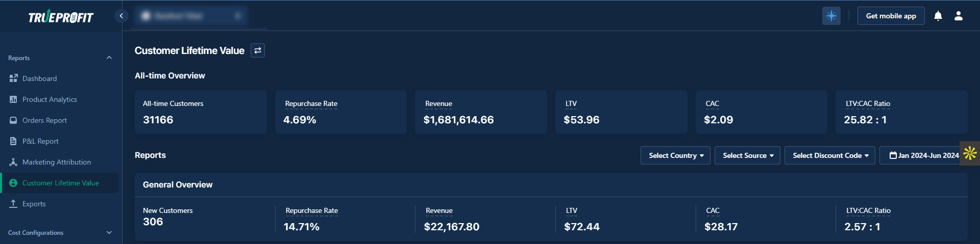Open the Exports page
Screen dimensions: 980x244
[x=34, y=204]
